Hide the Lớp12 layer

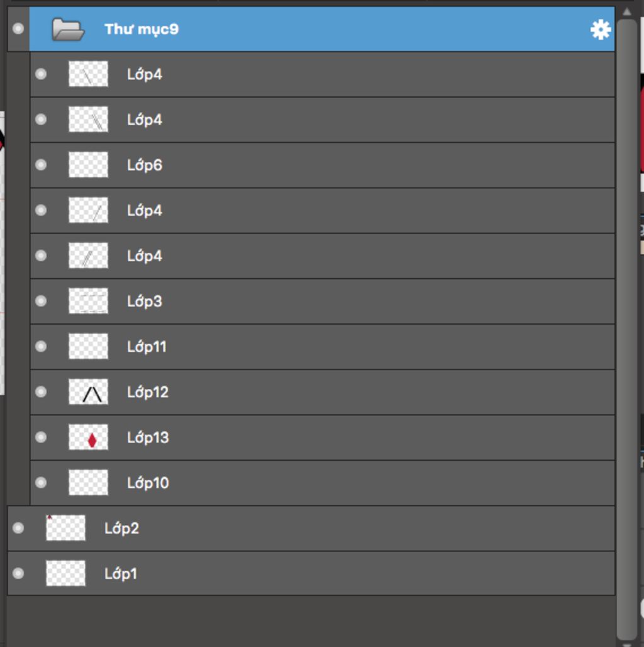tap(41, 392)
